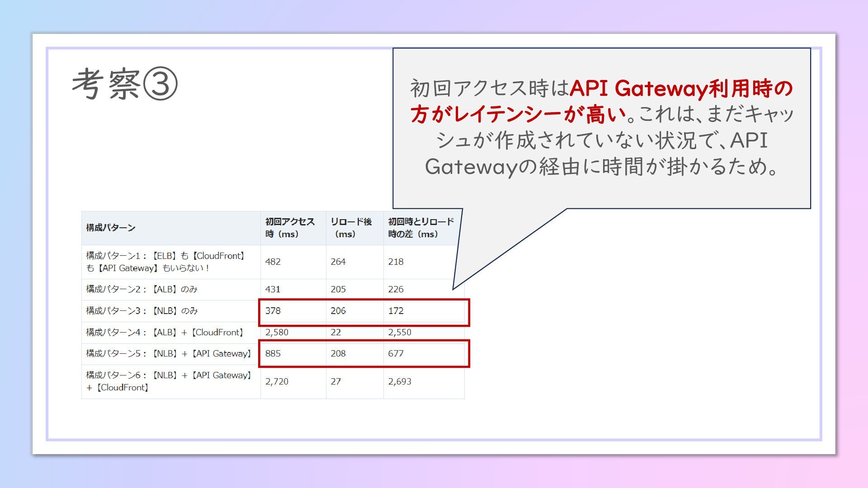Click the 885 first-access value
Image resolution: width=868 pixels, height=488 pixels.
tap(273, 354)
